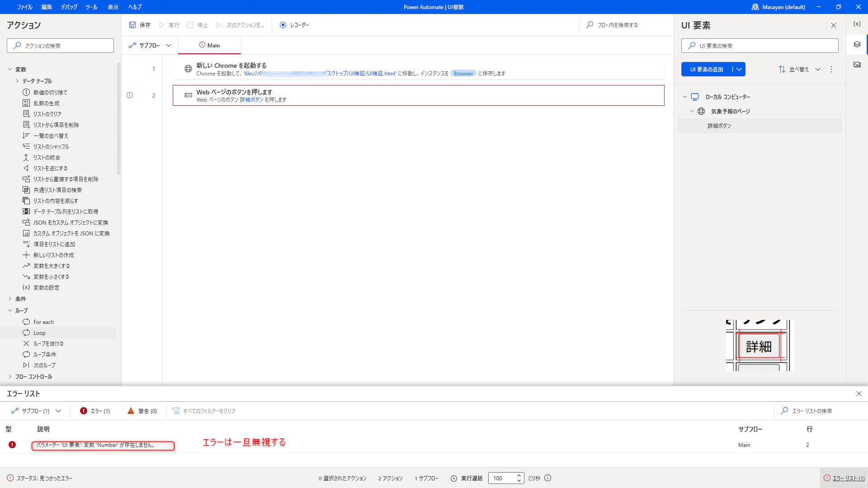Viewport: 868px width, 488px height.
Task: Open the UI elements layers panel icon
Action: (857, 44)
